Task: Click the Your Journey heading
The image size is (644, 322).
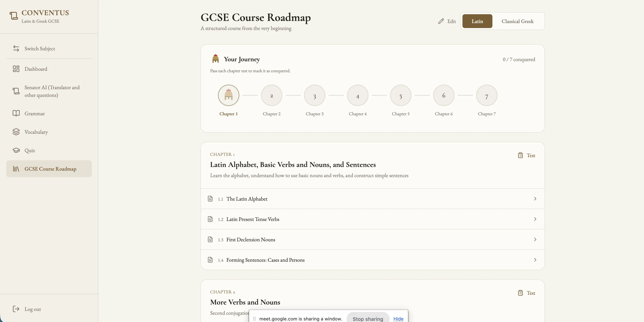Action: [x=242, y=59]
